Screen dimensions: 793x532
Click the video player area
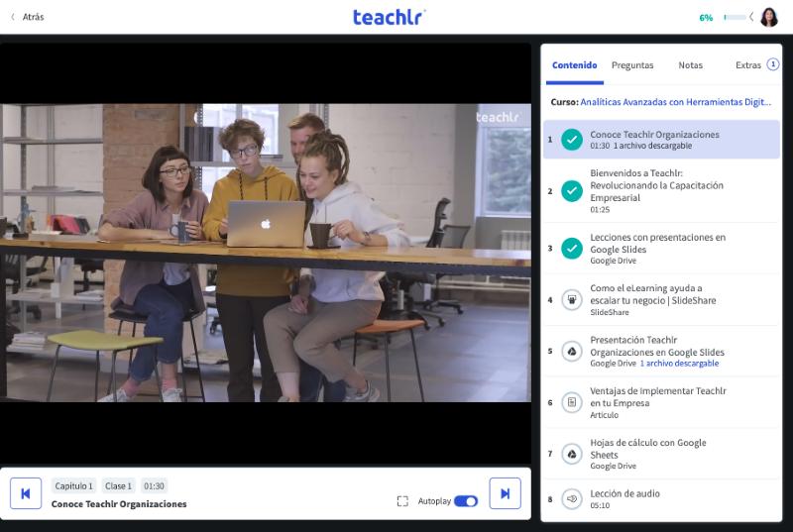pos(266,253)
